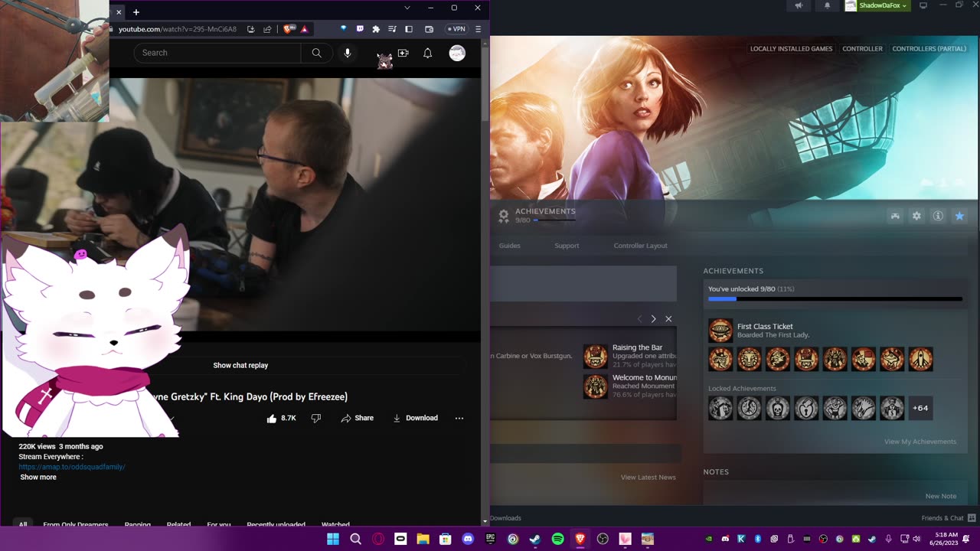Share the YouTube video
This screenshot has height=551, width=980.
[x=358, y=418]
